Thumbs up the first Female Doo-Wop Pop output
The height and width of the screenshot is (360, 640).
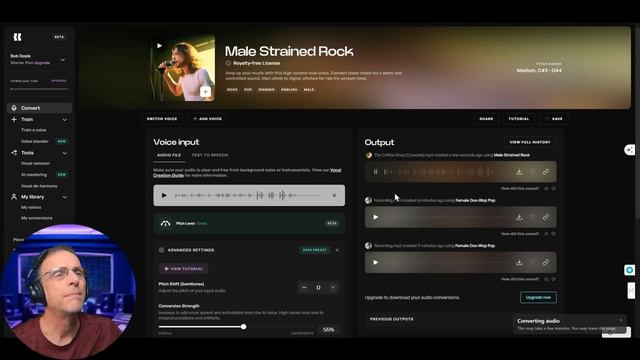(547, 234)
